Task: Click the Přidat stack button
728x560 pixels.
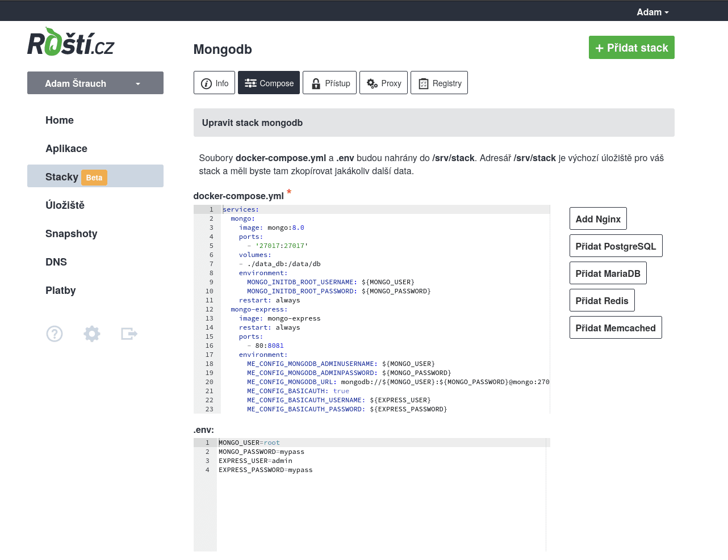Action: (x=631, y=48)
